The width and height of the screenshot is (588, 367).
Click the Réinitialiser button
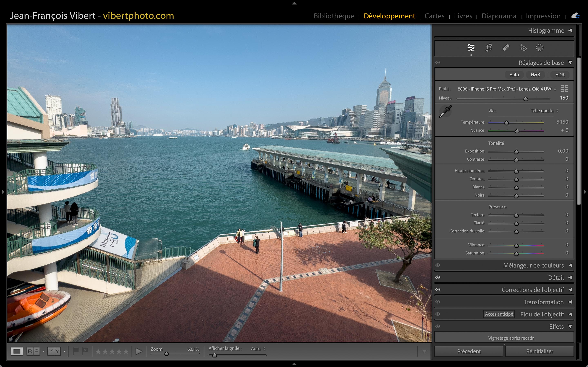(539, 351)
